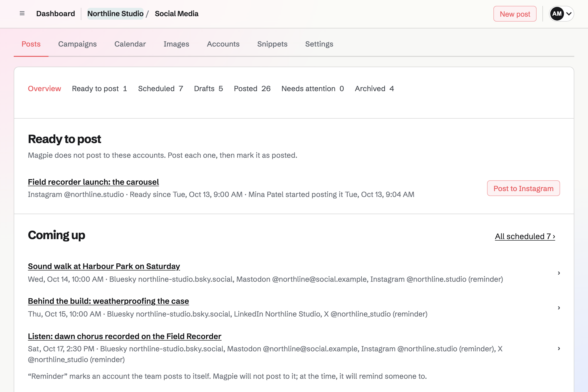This screenshot has height=392, width=588.
Task: Open Social Media breadcrumb
Action: pos(176,13)
